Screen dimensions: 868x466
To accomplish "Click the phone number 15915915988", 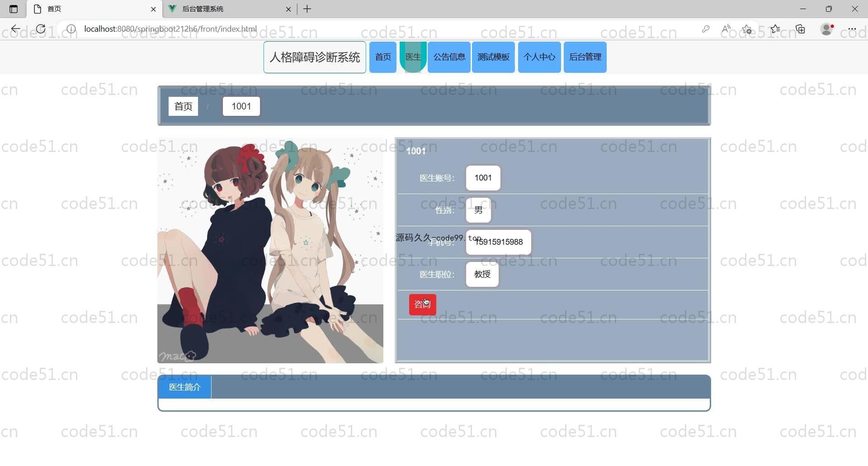I will pyautogui.click(x=499, y=242).
